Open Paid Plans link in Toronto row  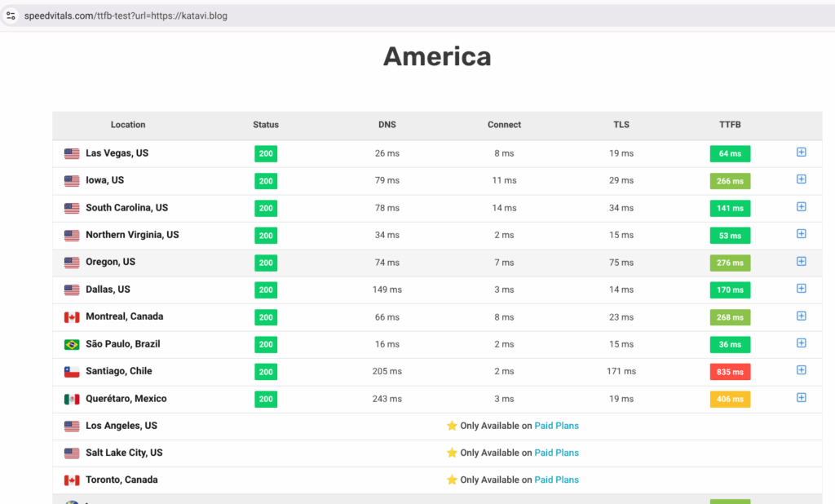[556, 480]
